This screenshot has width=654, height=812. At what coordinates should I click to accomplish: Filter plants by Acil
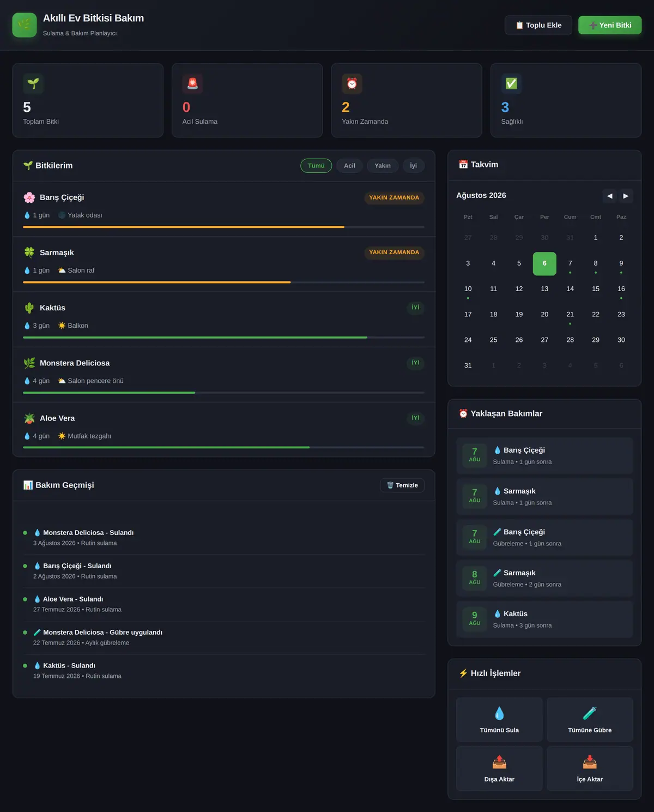click(x=349, y=166)
